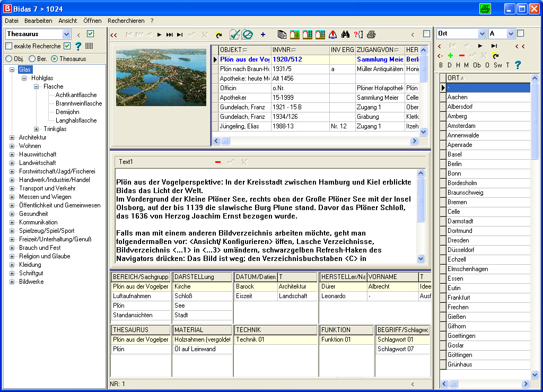Click the Ob filter letter in Ort panel
The image size is (543, 392).
(x=477, y=65)
